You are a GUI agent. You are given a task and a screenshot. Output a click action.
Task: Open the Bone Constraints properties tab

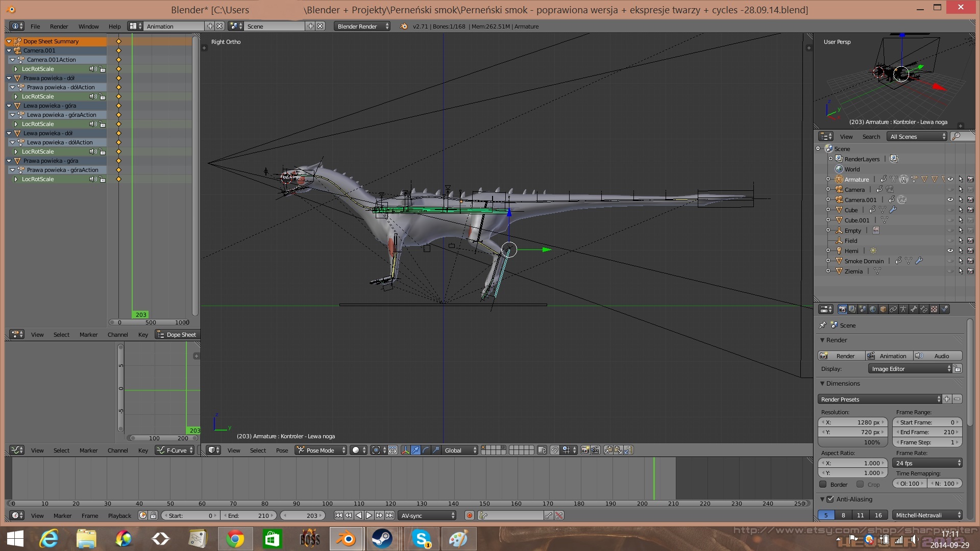tap(924, 309)
